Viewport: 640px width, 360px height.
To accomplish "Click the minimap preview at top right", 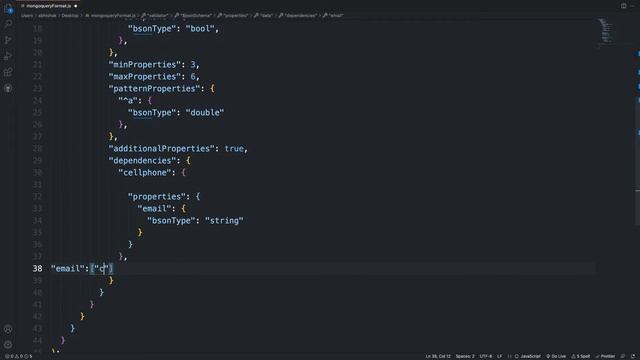I will click(606, 31).
